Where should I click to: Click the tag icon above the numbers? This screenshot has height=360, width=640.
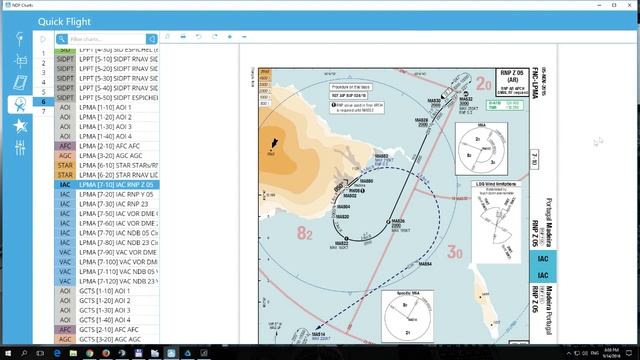43,40
